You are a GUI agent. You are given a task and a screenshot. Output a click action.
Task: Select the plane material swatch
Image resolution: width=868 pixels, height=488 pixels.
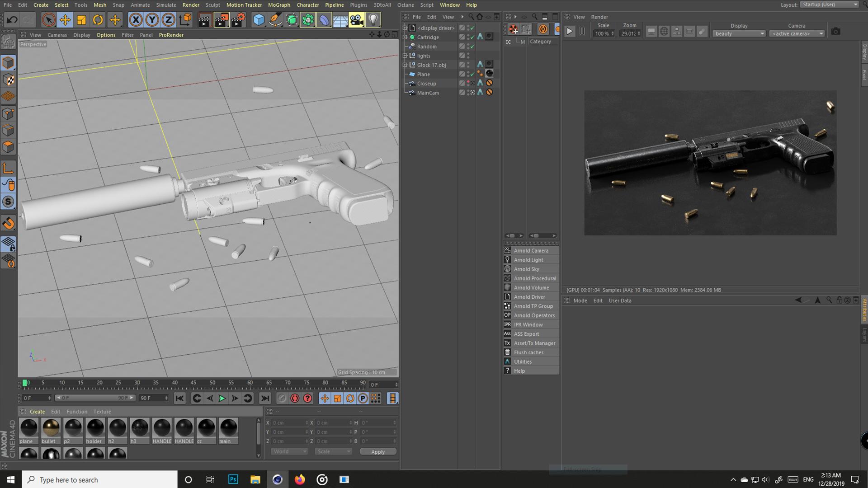pyautogui.click(x=28, y=431)
